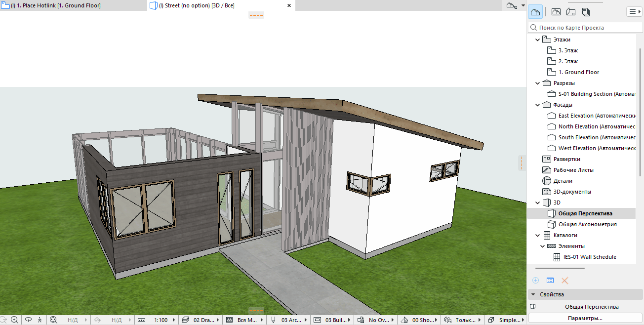
Task: Click the Фасады elevation icon
Action: coord(547,105)
